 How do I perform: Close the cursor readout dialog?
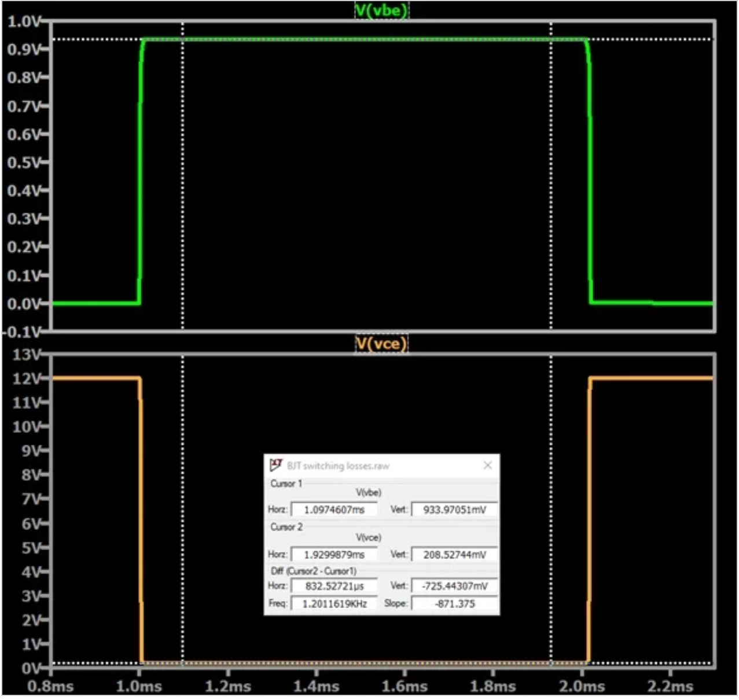[488, 465]
